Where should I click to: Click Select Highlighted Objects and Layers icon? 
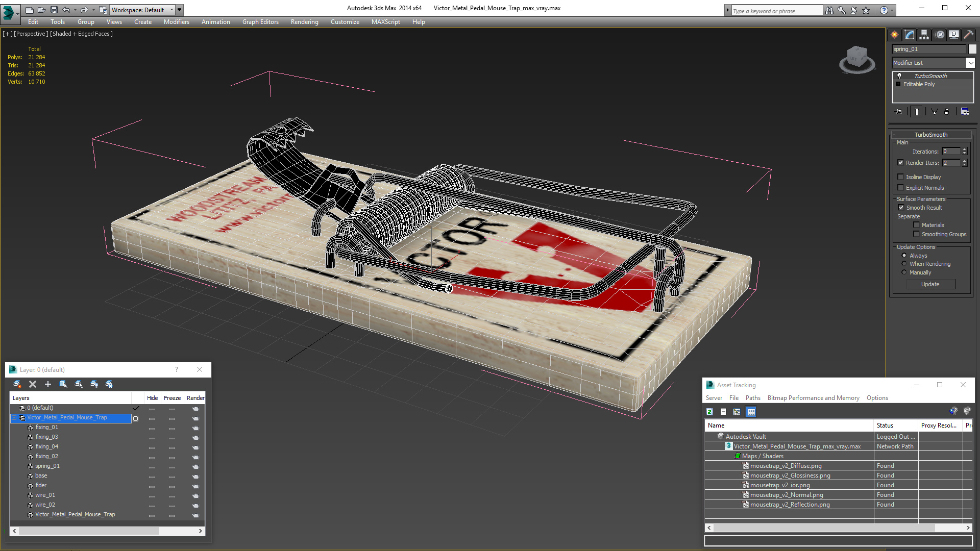pos(63,384)
